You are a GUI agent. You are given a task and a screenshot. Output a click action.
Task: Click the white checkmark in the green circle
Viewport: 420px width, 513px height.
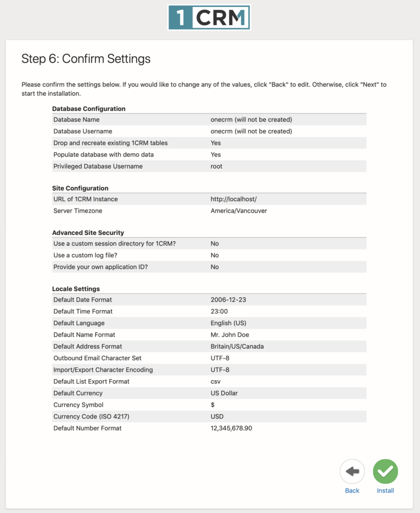click(385, 471)
